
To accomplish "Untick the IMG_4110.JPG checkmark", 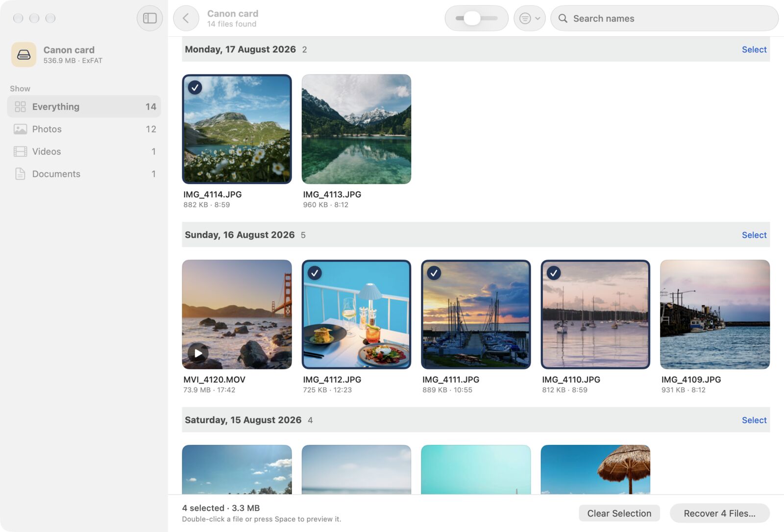I will [x=554, y=273].
